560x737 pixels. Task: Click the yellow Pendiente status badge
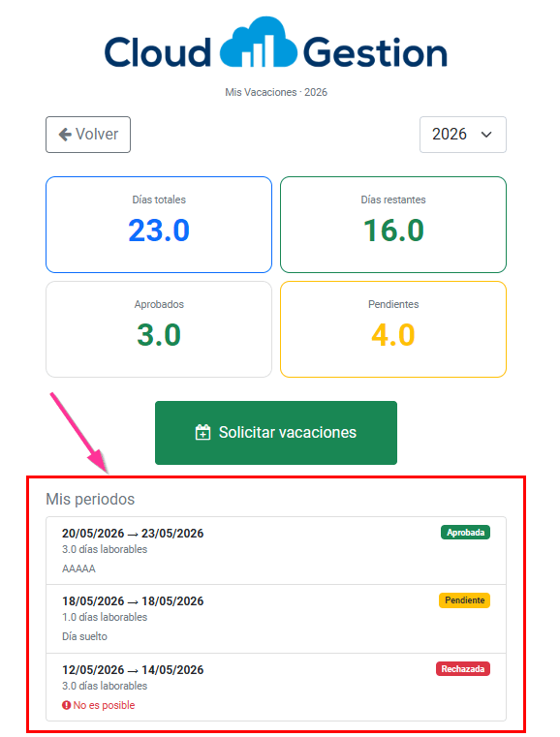(x=464, y=600)
